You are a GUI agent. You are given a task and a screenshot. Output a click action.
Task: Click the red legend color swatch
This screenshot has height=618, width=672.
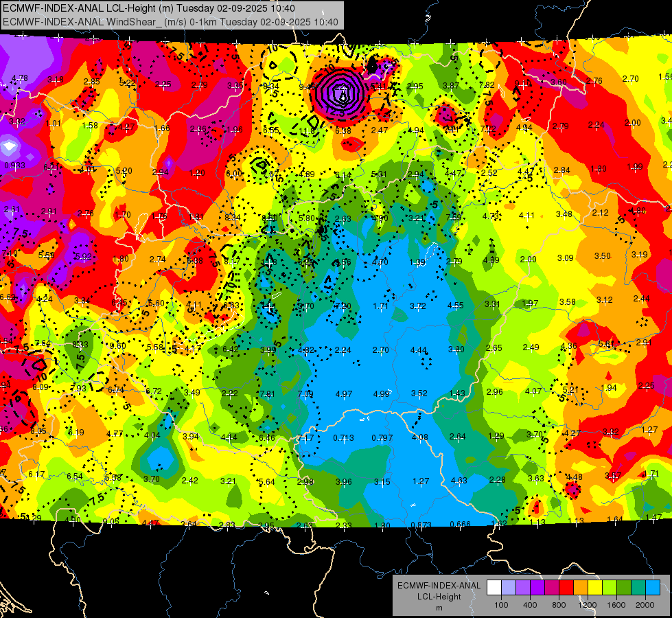coord(566,588)
